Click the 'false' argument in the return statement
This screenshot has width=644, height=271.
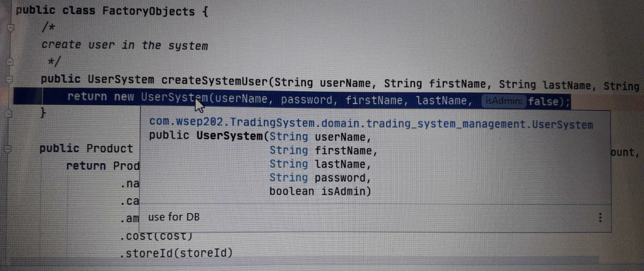pos(543,101)
